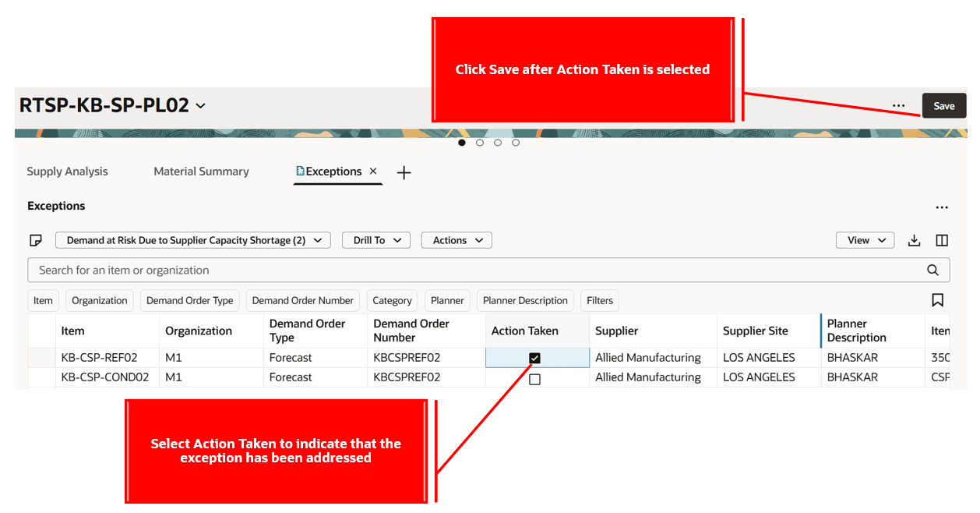Click the Save button
The height and width of the screenshot is (513, 980).
(x=943, y=105)
